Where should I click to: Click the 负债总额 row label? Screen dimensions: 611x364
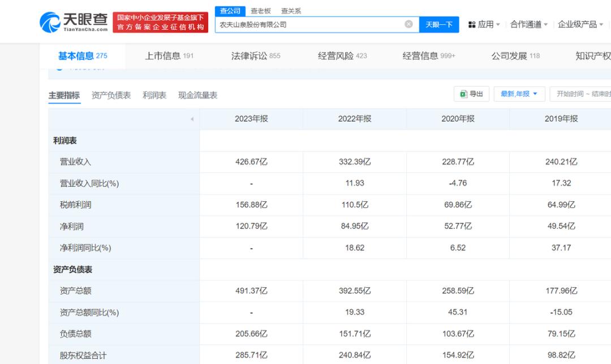coord(76,333)
